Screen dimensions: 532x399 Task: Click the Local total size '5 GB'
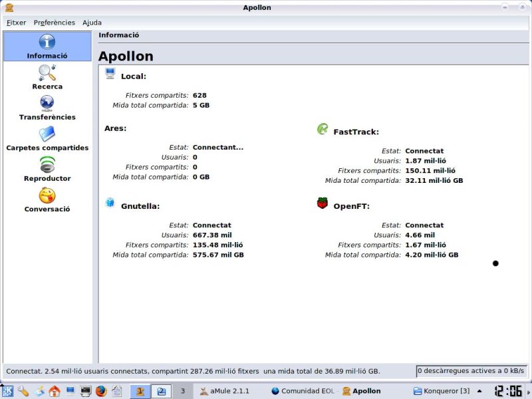click(x=201, y=105)
